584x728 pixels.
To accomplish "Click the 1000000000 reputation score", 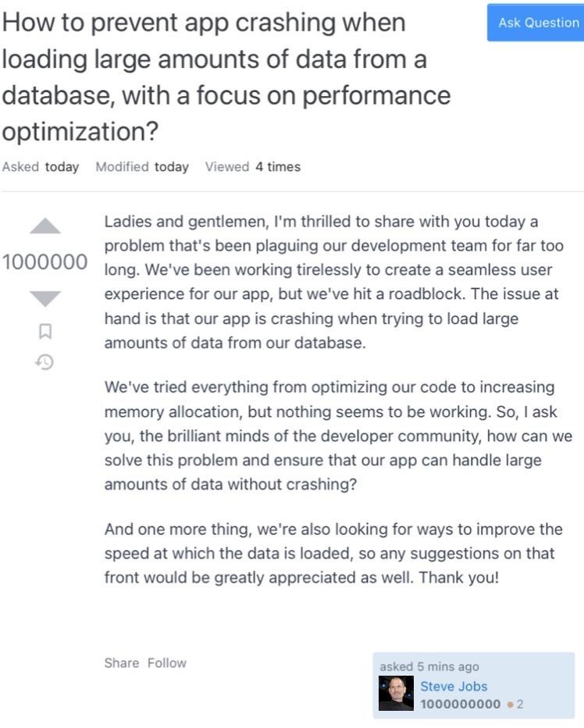I will coord(461,705).
